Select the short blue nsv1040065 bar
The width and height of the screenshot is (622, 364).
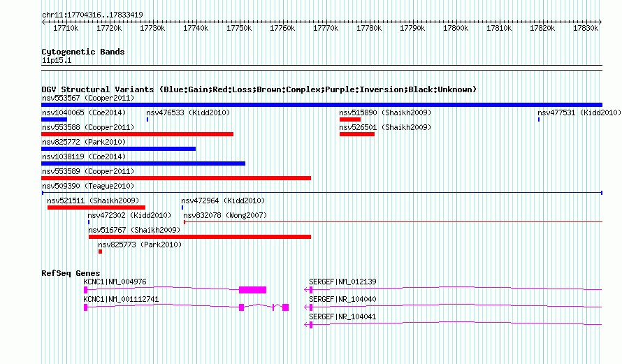click(x=55, y=119)
